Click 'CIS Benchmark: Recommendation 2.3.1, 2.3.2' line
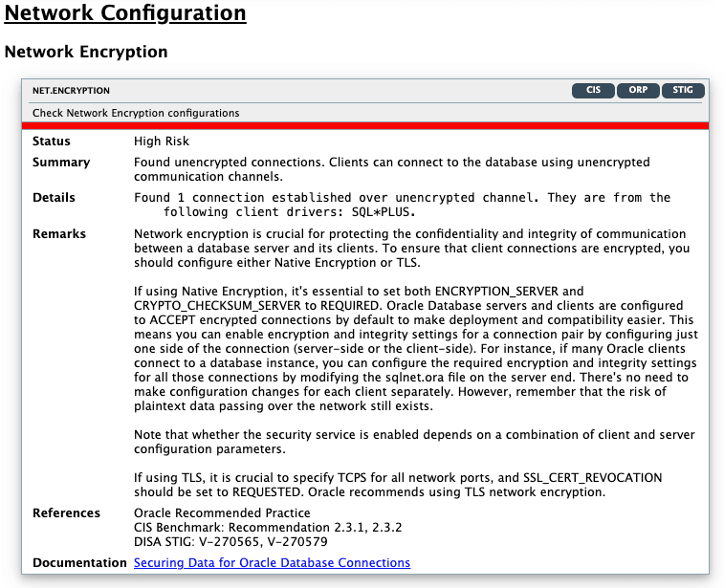Viewport: 724px width, 588px height. pyautogui.click(x=268, y=528)
